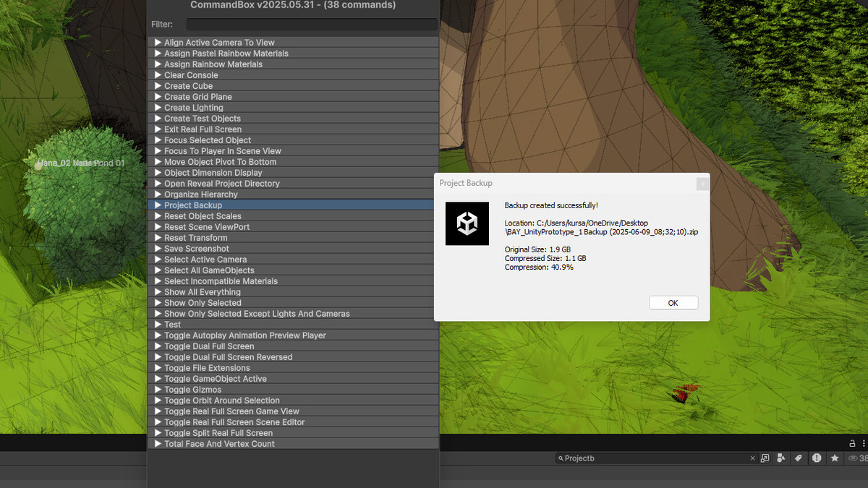This screenshot has width=868, height=488.
Task: Run Exit Real Full Screen
Action: (293, 129)
